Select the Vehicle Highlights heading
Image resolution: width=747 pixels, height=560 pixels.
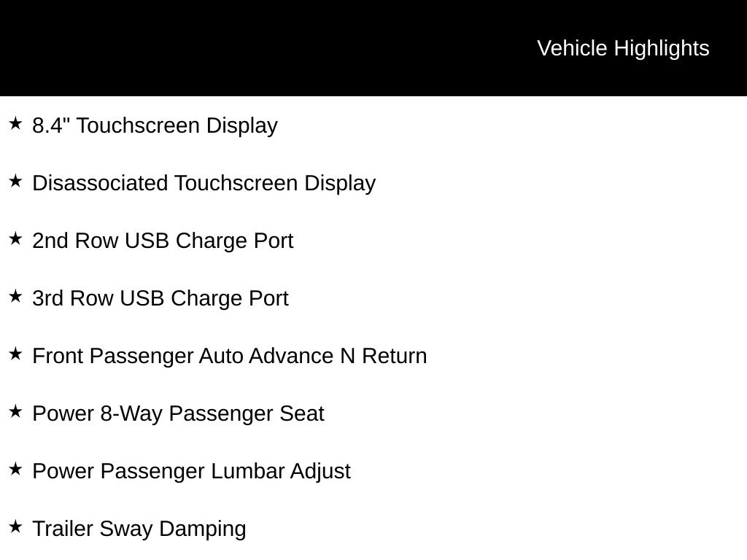(623, 49)
